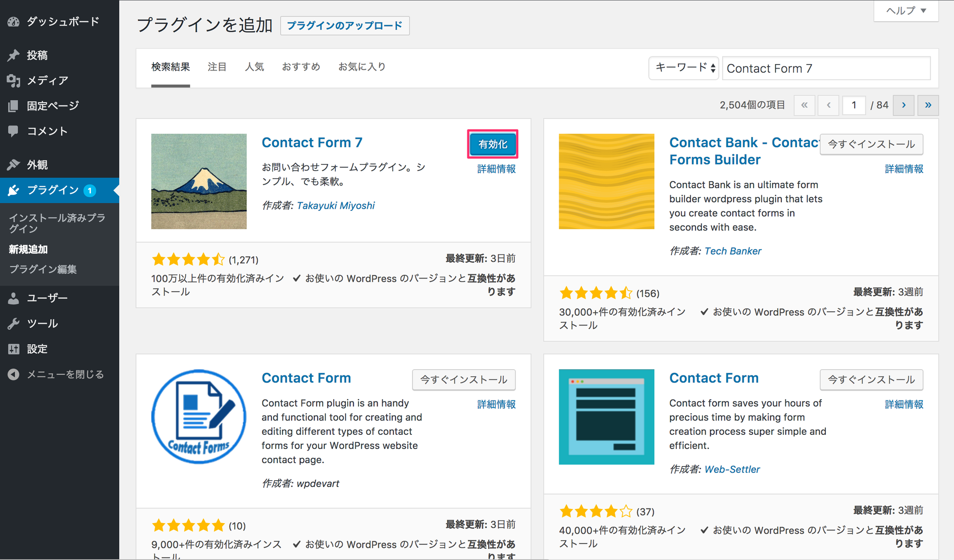Open the Users person icon
Screen dimensions: 954x560
tap(14, 298)
